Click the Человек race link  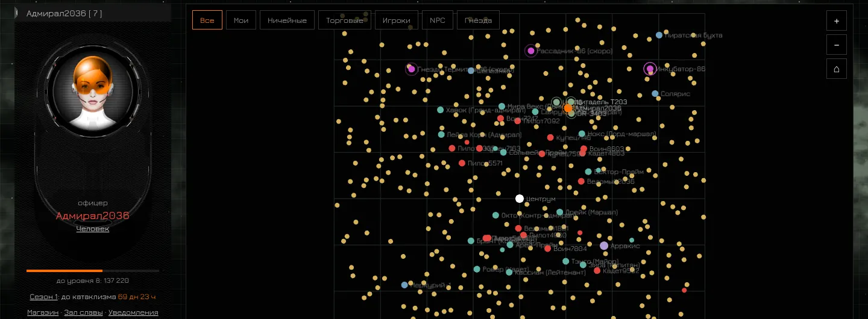(93, 229)
